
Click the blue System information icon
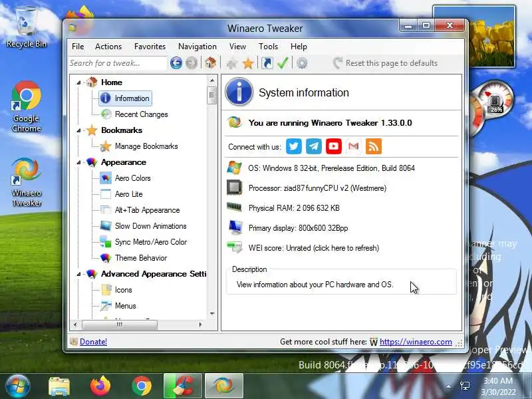(x=239, y=92)
